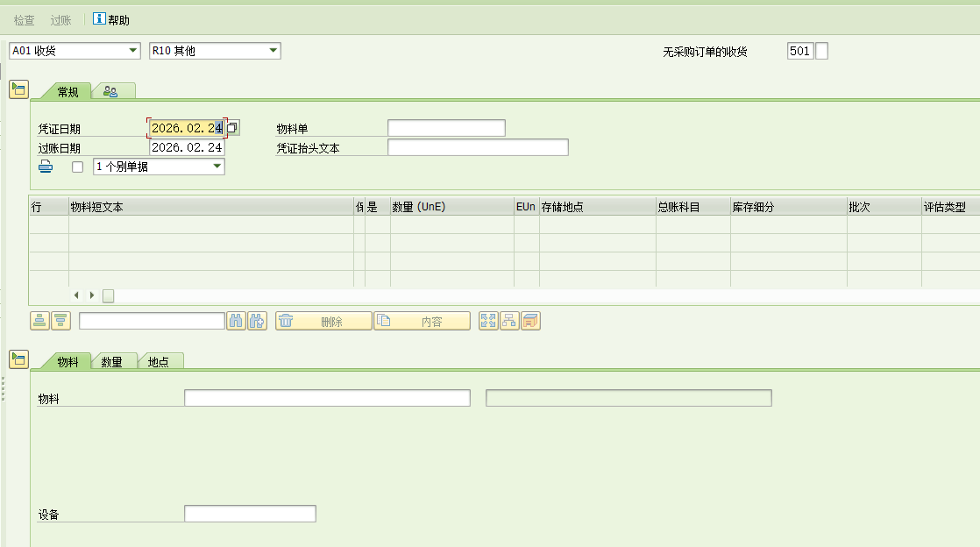
Task: Tick the print checkbox beside printer icon
Action: [x=77, y=167]
